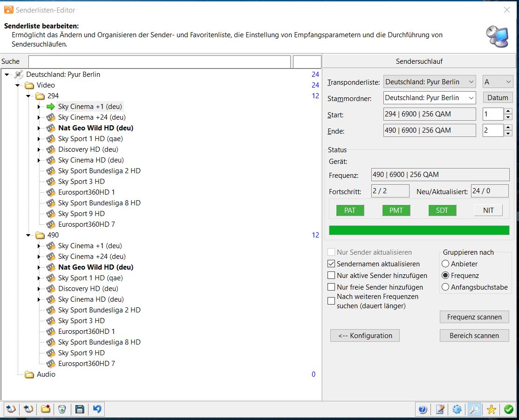Click the recycle bin delete icon
Screen dimensions: 519x420
[62, 409]
